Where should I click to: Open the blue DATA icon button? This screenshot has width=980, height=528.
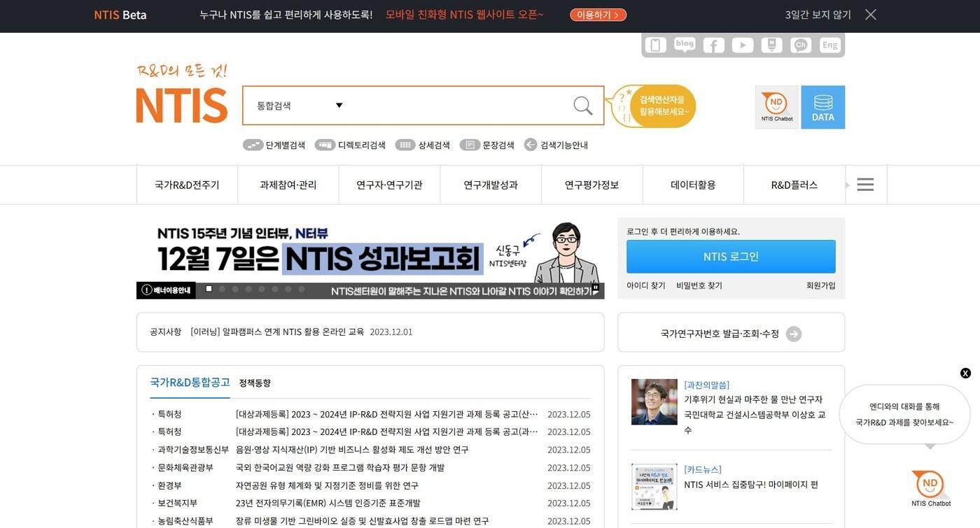[823, 107]
